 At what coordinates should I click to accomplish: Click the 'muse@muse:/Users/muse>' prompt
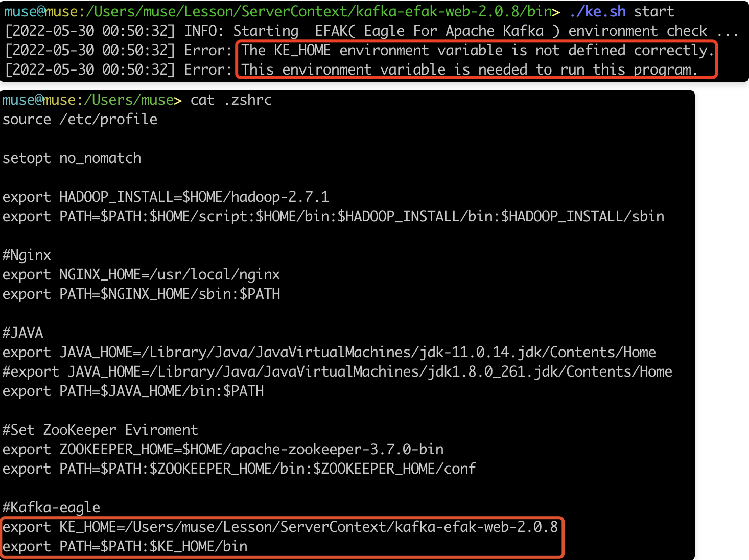click(92, 100)
